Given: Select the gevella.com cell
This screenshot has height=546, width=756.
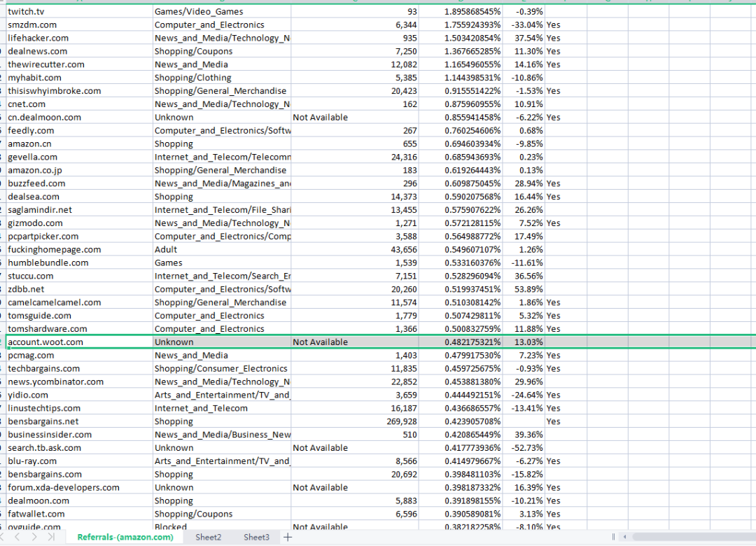Looking at the screenshot, I should [x=80, y=157].
